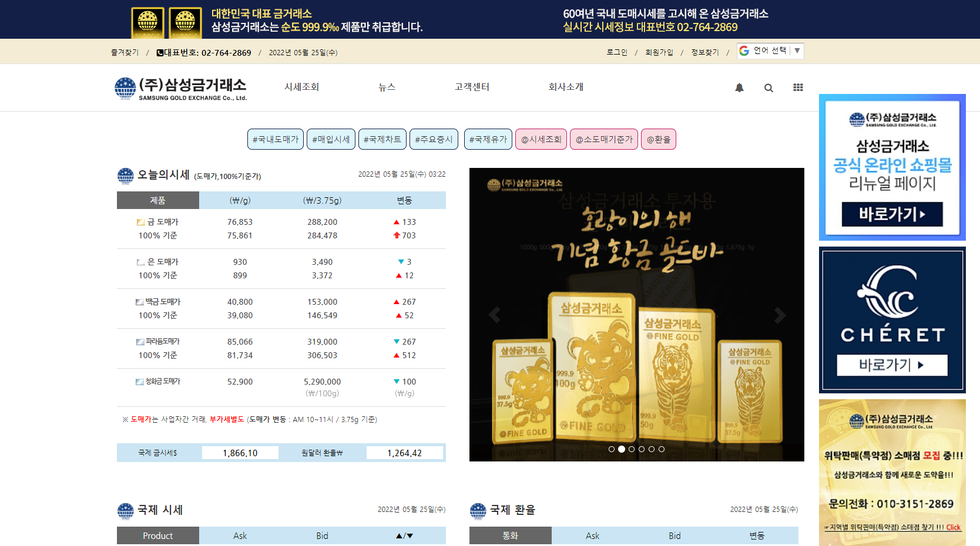Click the 즐겨찾기 link
Image resolution: width=980 pixels, height=546 pixels.
point(125,52)
